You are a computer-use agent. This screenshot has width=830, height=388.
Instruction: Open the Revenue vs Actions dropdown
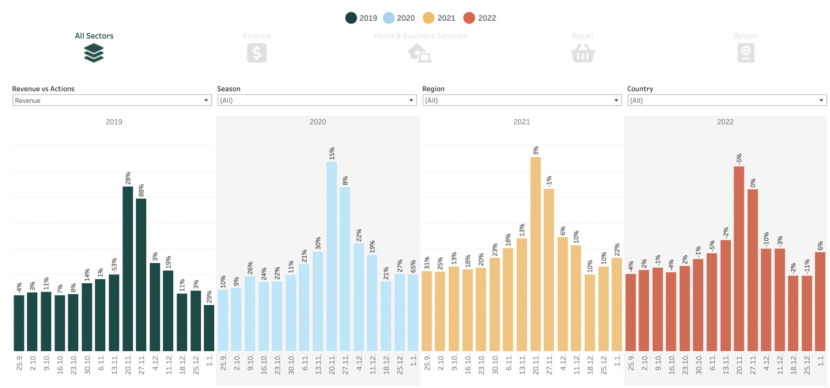click(112, 100)
